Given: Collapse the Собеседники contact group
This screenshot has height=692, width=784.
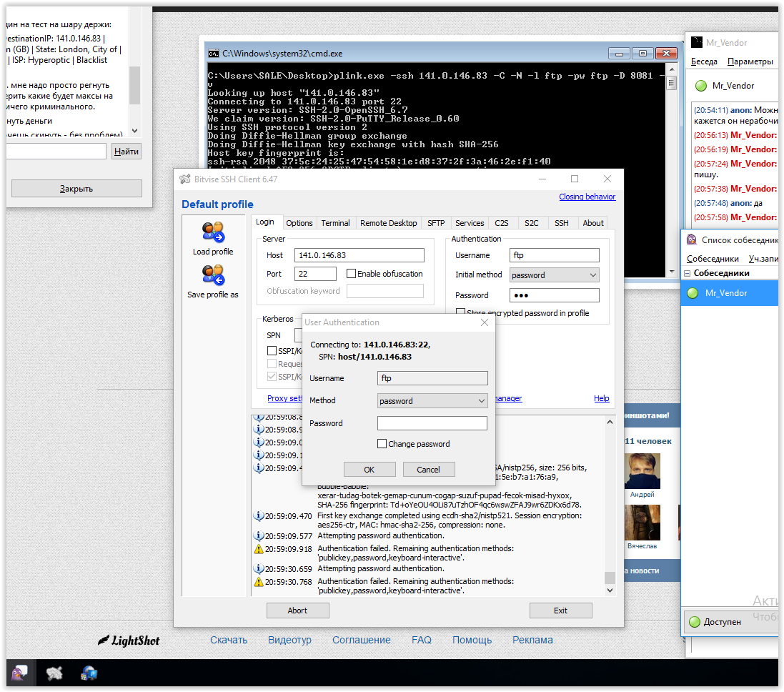Looking at the screenshot, I should [x=688, y=273].
